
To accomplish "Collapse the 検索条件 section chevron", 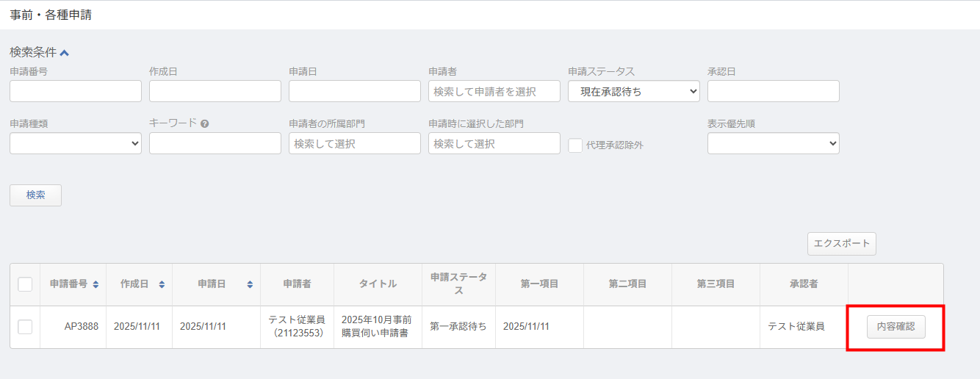I will (x=65, y=53).
